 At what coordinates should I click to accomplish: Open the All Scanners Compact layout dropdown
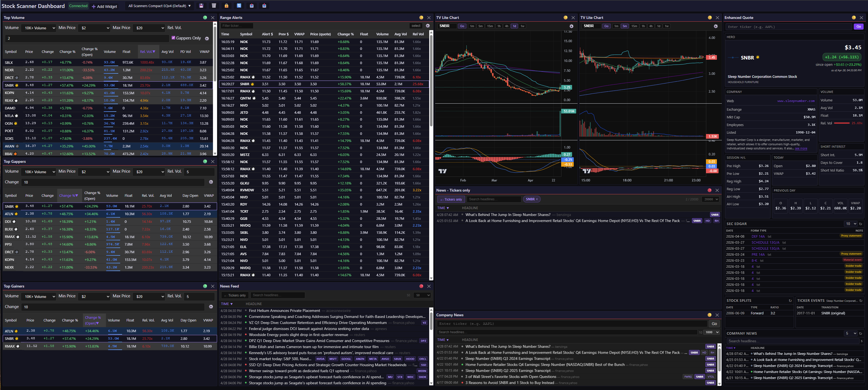pos(159,6)
